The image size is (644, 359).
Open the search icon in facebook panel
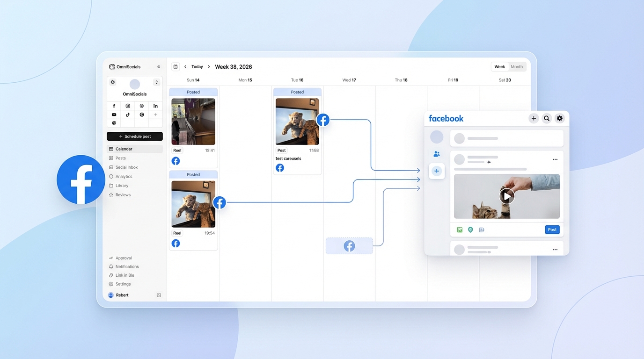click(546, 118)
